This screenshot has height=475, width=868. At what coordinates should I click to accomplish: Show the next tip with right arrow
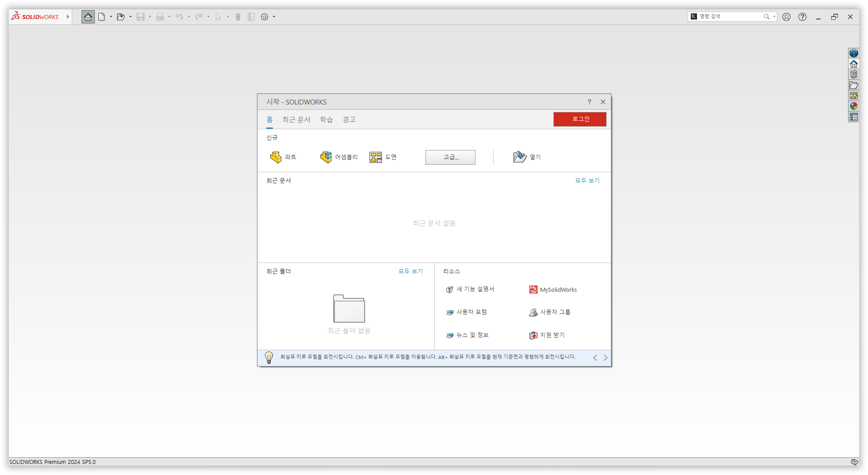[x=605, y=358]
